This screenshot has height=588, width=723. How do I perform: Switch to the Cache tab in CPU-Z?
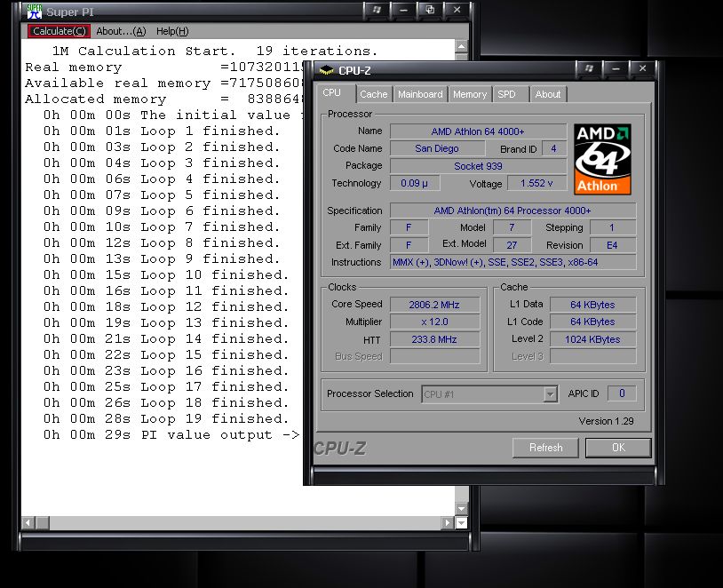click(373, 94)
